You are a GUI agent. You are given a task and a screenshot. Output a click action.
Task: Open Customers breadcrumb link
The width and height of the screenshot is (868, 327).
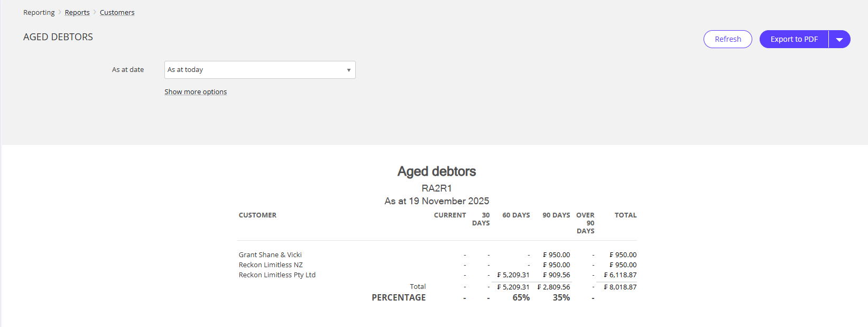(x=117, y=12)
